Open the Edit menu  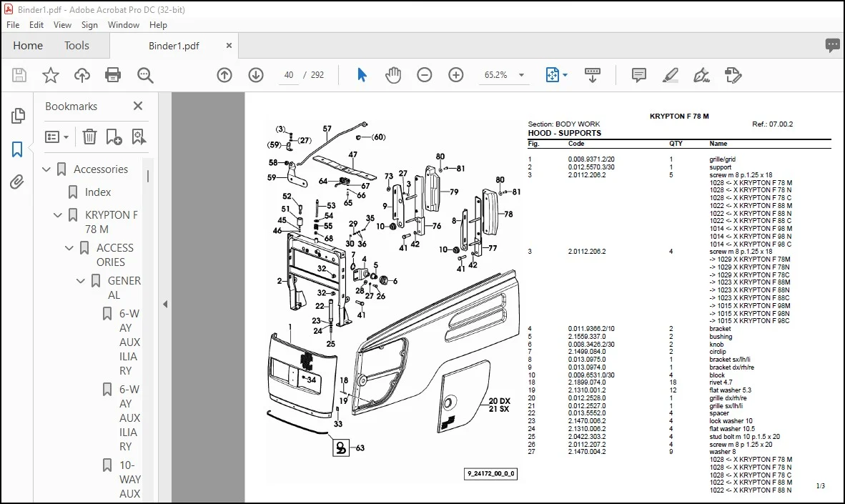(x=36, y=25)
